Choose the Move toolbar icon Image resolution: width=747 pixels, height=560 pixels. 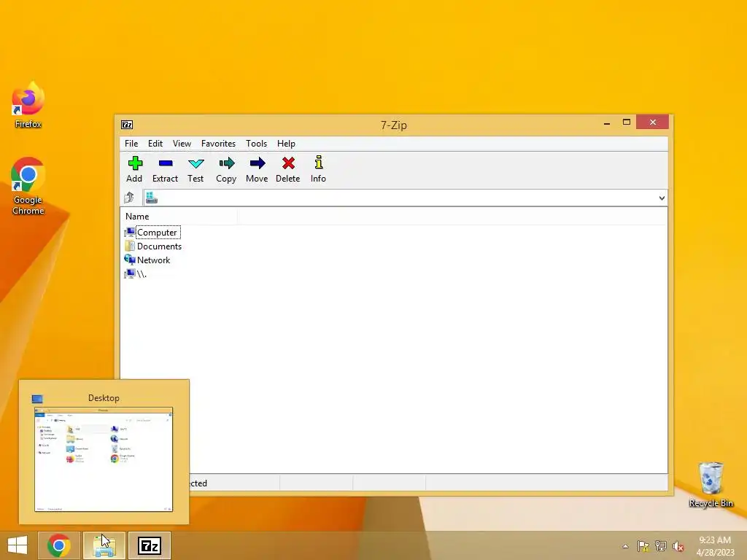(257, 169)
